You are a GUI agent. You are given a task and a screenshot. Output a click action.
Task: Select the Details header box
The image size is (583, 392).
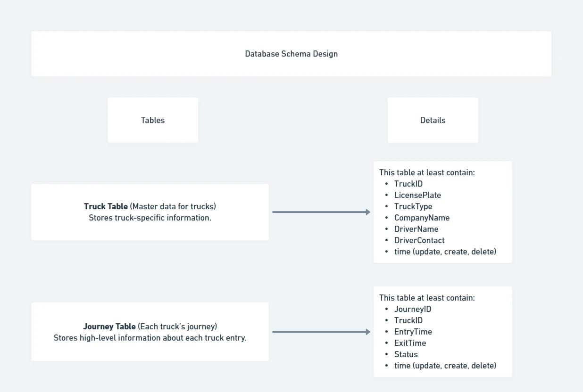click(433, 120)
